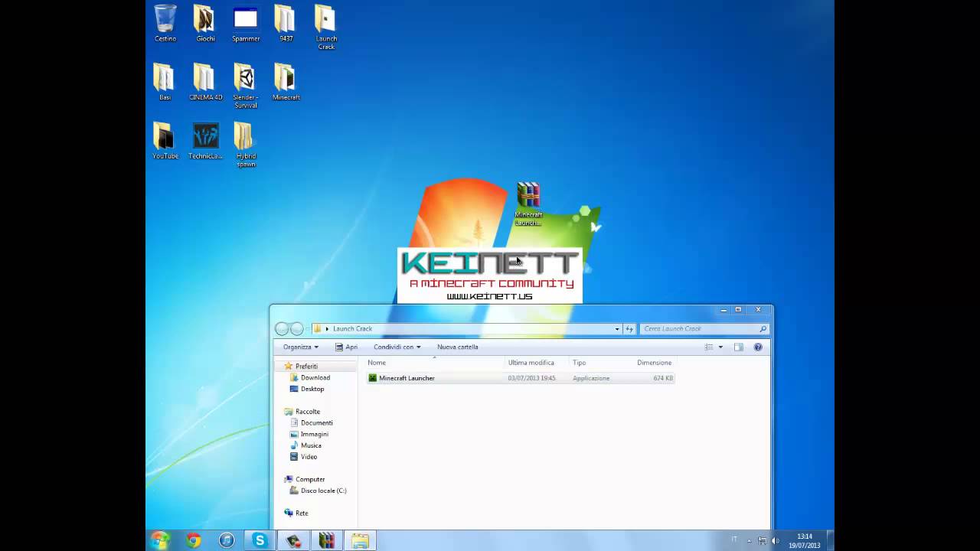The width and height of the screenshot is (980, 551).
Task: Click the refresh button beside the address bar
Action: pos(629,329)
